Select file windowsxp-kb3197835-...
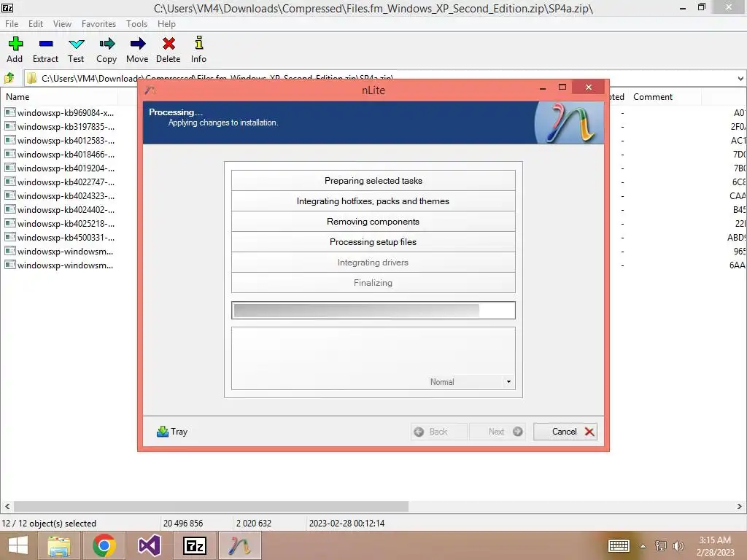This screenshot has width=747, height=560. pyautogui.click(x=60, y=127)
